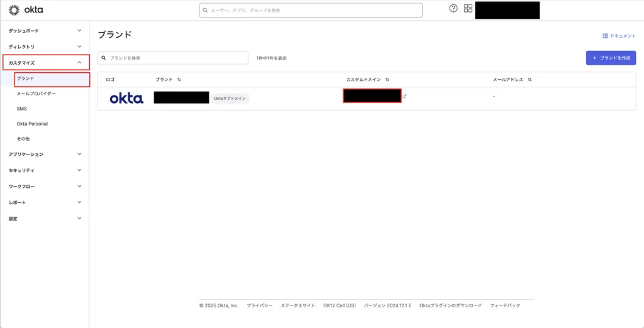Image resolution: width=644 pixels, height=328 pixels.
Task: Sort by カスタムドメイン column arrows
Action: [x=387, y=80]
